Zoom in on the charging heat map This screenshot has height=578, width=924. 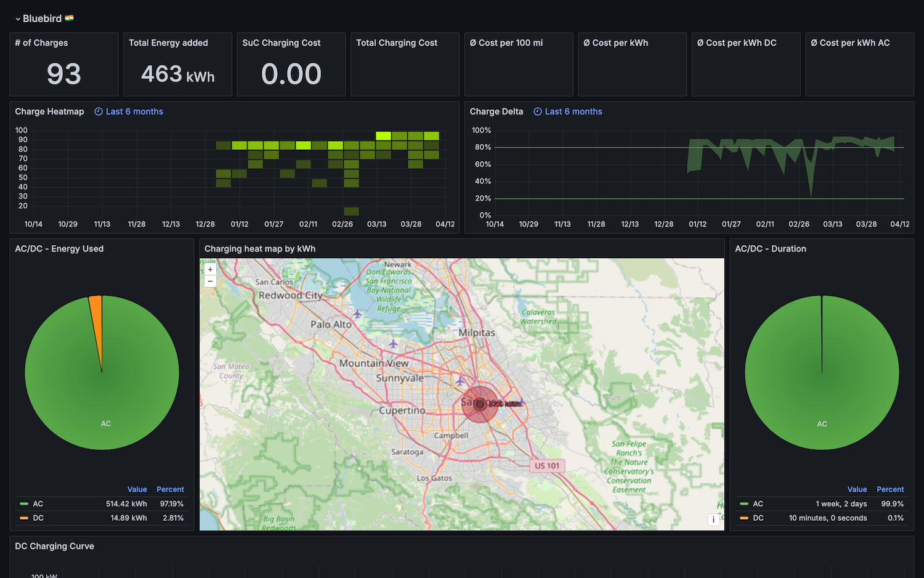tap(210, 269)
